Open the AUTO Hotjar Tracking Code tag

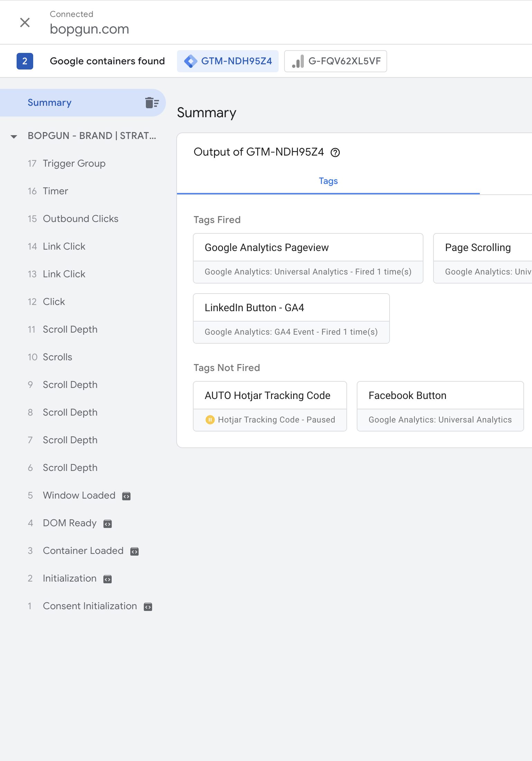click(270, 406)
